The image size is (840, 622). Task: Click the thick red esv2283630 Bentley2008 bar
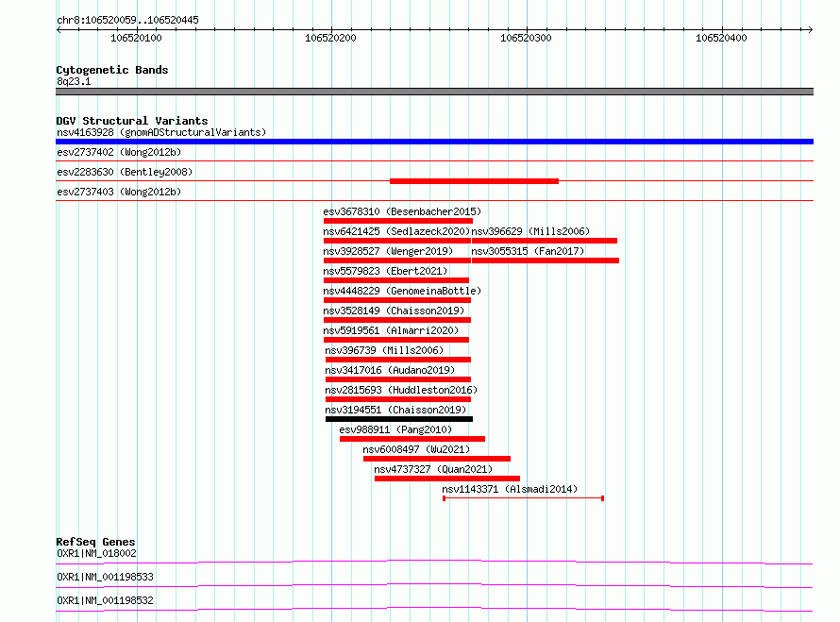pos(474,181)
